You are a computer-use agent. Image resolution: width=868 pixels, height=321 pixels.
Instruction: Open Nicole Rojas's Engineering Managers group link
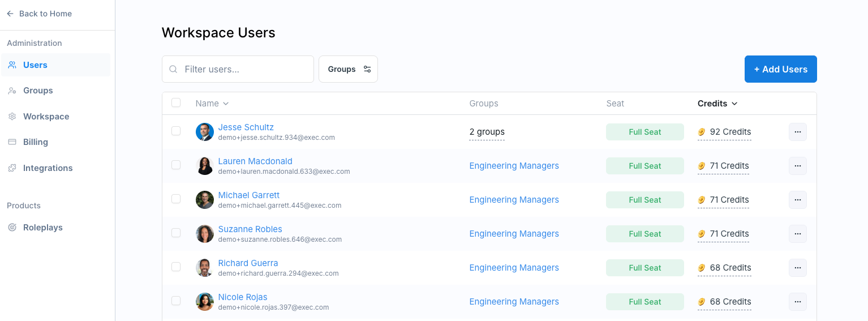[514, 302]
